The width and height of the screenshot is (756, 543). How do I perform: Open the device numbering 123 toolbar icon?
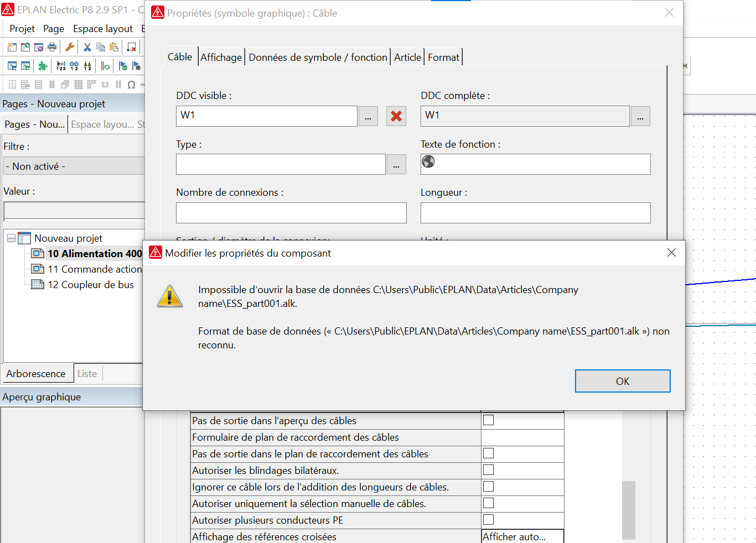coord(61,66)
